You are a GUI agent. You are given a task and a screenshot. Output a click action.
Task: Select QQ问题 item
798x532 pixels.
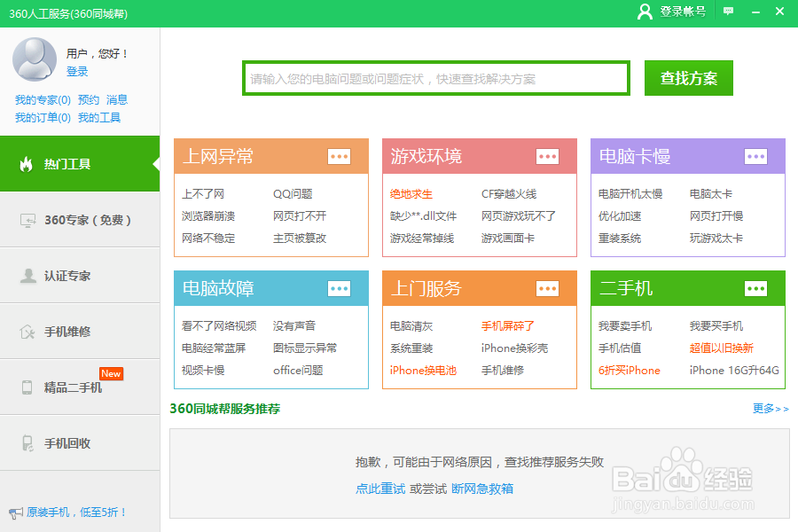pyautogui.click(x=293, y=194)
